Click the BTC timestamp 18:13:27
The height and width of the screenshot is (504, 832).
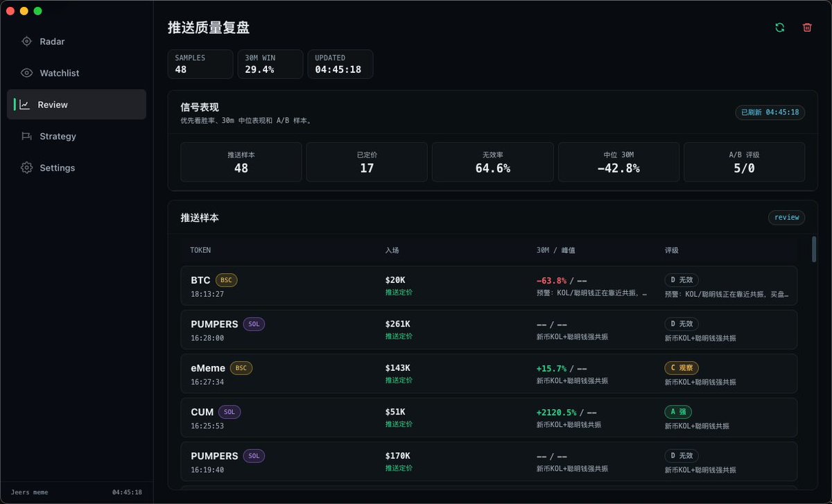(x=207, y=294)
